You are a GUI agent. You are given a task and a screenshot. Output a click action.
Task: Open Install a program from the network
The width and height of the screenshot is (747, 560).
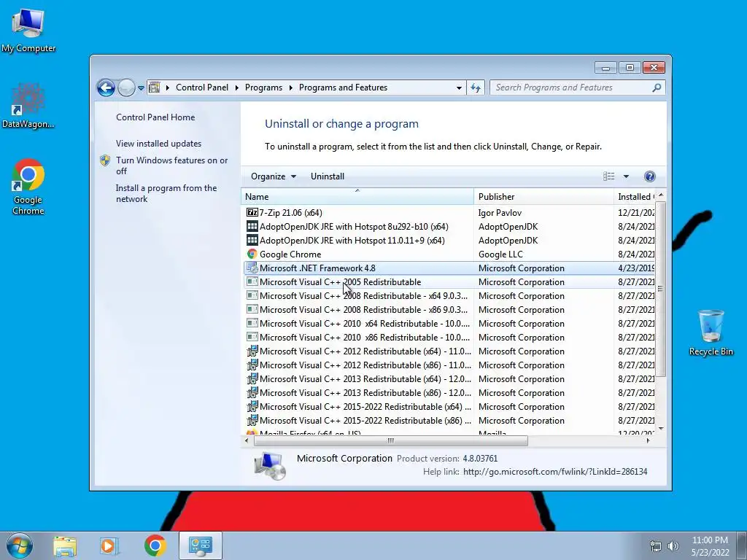[166, 193]
